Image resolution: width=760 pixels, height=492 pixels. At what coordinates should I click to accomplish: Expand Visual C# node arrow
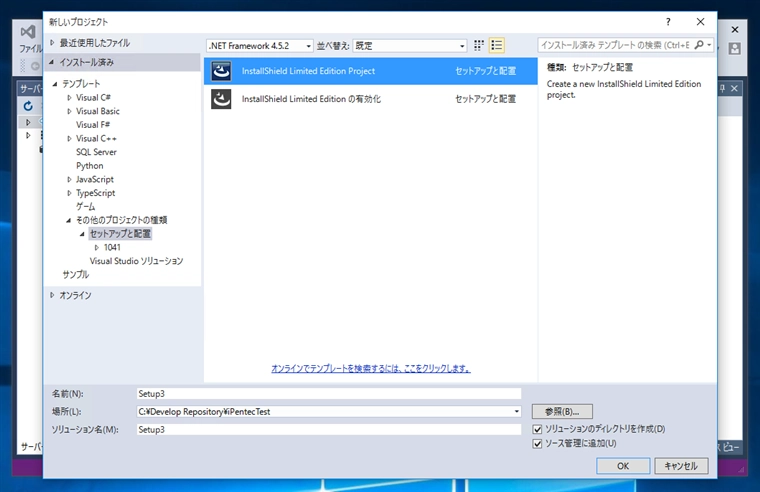pyautogui.click(x=69, y=97)
